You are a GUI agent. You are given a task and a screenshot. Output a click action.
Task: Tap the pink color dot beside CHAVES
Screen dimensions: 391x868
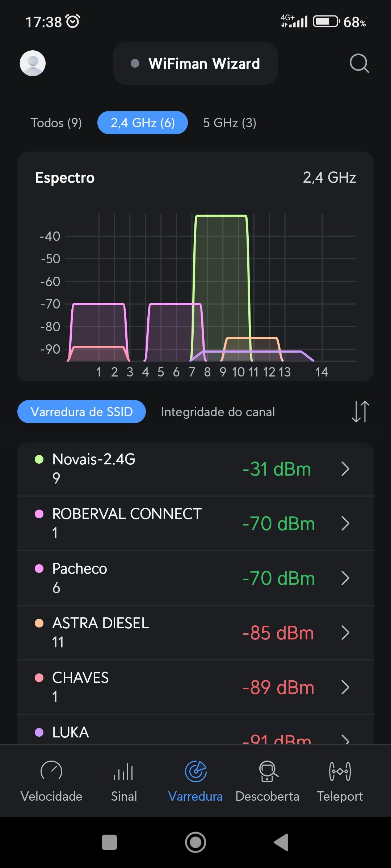pos(39,678)
